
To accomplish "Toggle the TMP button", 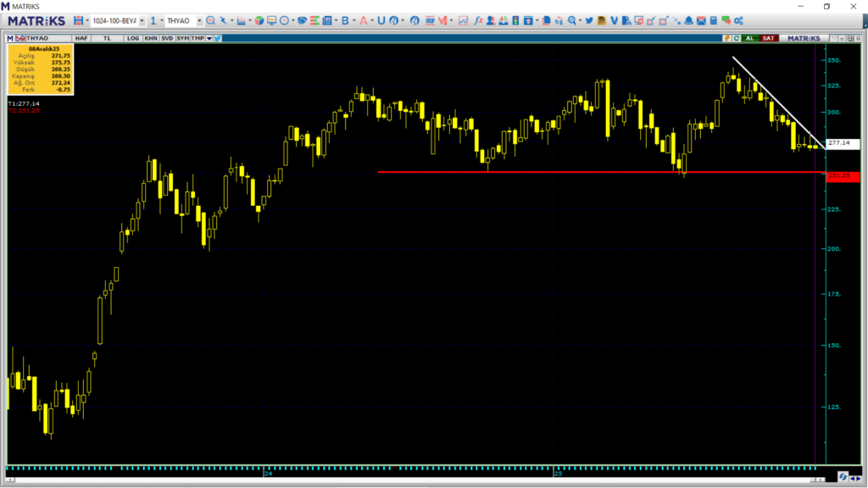I will tap(198, 38).
